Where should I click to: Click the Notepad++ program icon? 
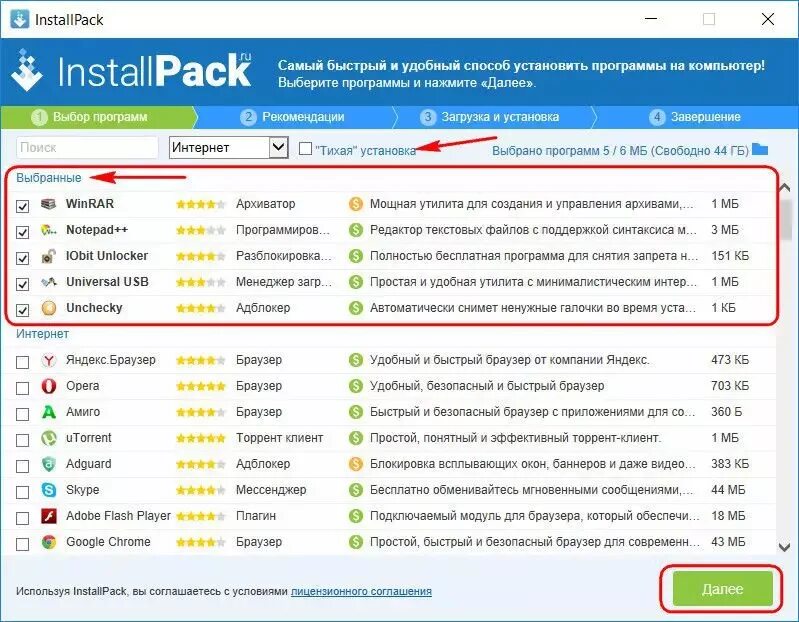[x=48, y=230]
